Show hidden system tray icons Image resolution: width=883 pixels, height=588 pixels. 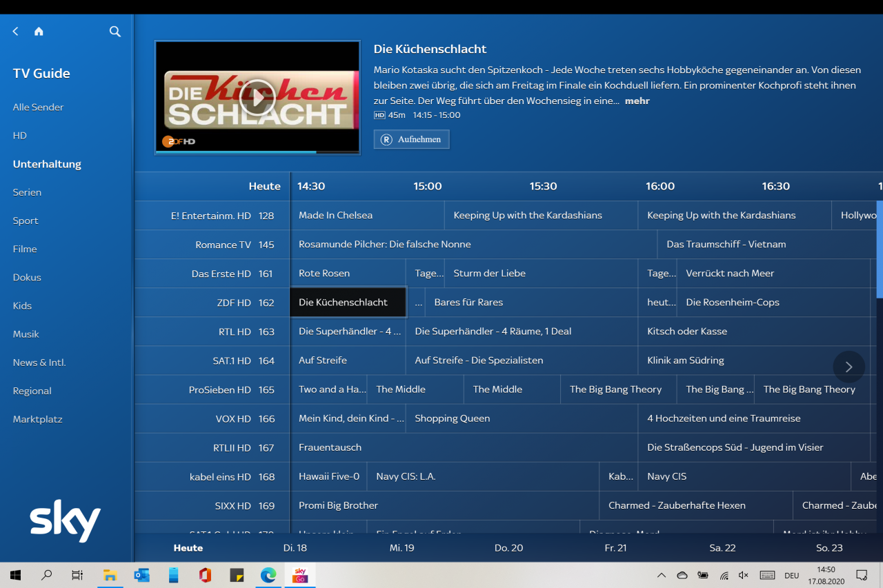662,575
